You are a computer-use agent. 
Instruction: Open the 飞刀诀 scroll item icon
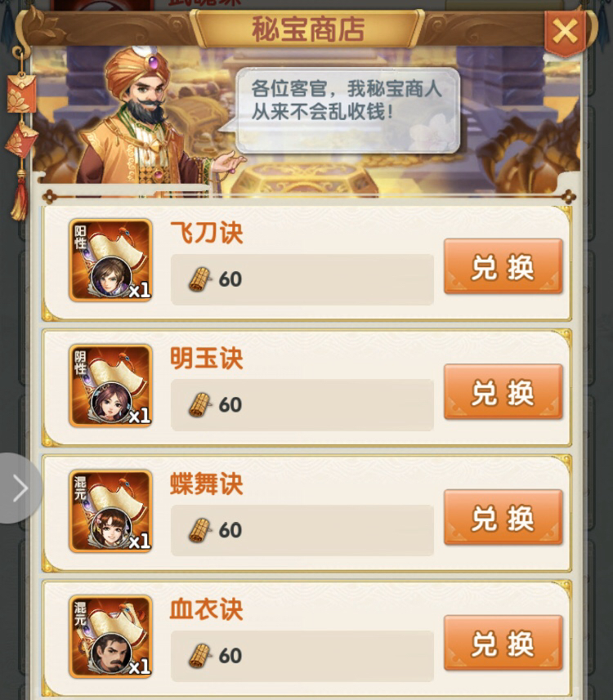110,261
